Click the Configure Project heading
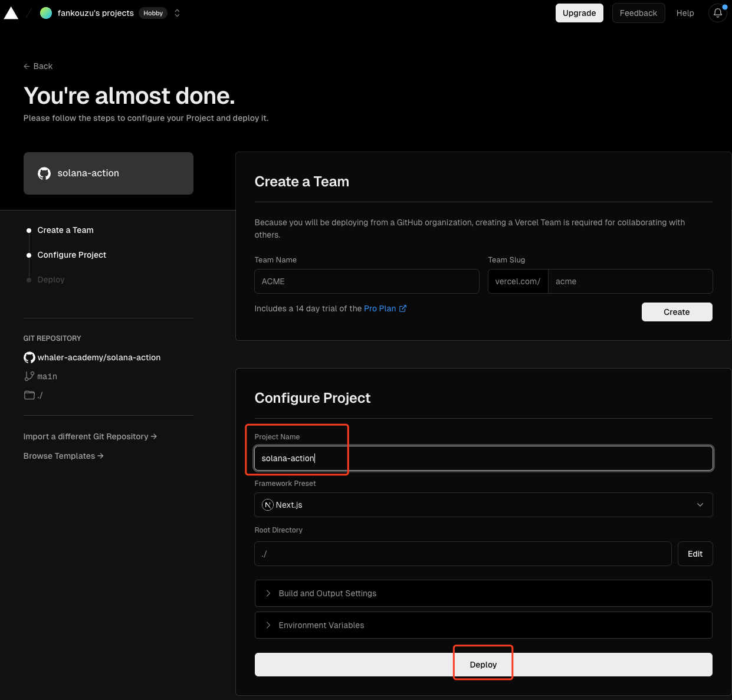The height and width of the screenshot is (700, 732). pos(313,398)
